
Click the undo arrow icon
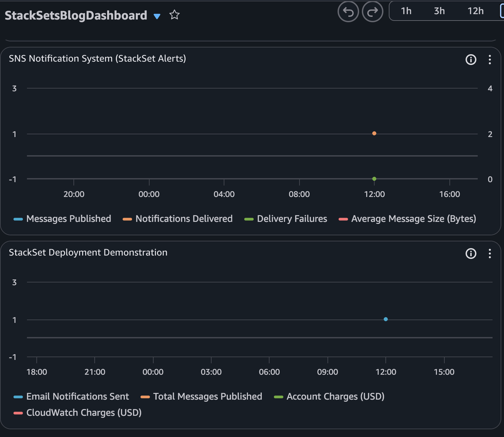point(348,12)
